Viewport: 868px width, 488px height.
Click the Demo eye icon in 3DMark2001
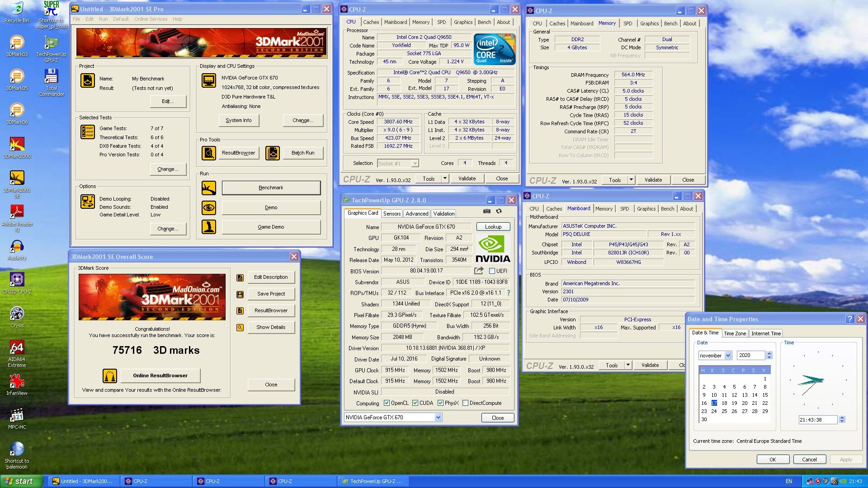208,208
